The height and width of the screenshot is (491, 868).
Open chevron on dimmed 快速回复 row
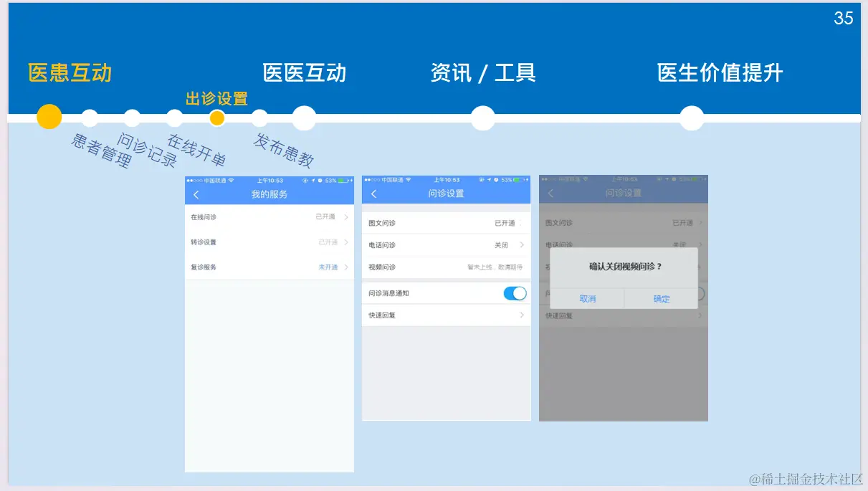tap(700, 315)
